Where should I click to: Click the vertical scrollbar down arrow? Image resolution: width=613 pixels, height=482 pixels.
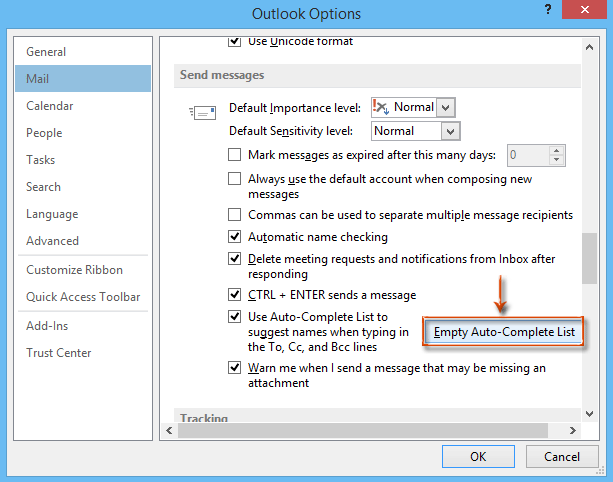[590, 414]
